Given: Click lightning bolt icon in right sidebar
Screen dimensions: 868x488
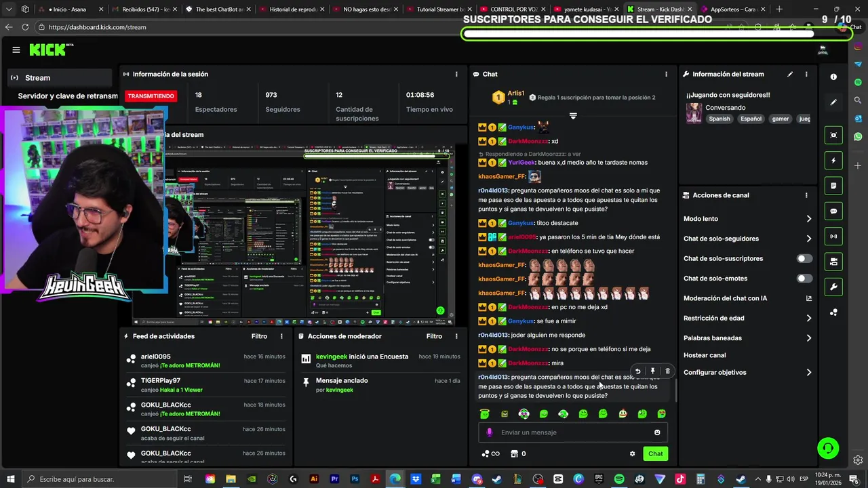Looking at the screenshot, I should [833, 161].
